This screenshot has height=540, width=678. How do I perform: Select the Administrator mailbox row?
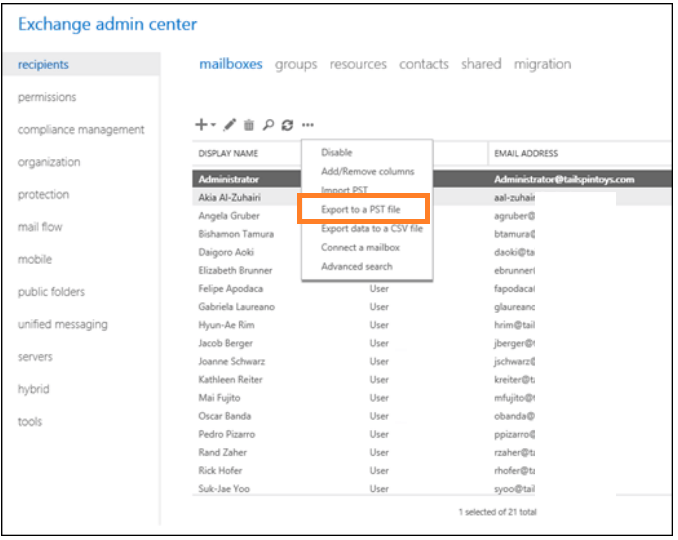432,179
